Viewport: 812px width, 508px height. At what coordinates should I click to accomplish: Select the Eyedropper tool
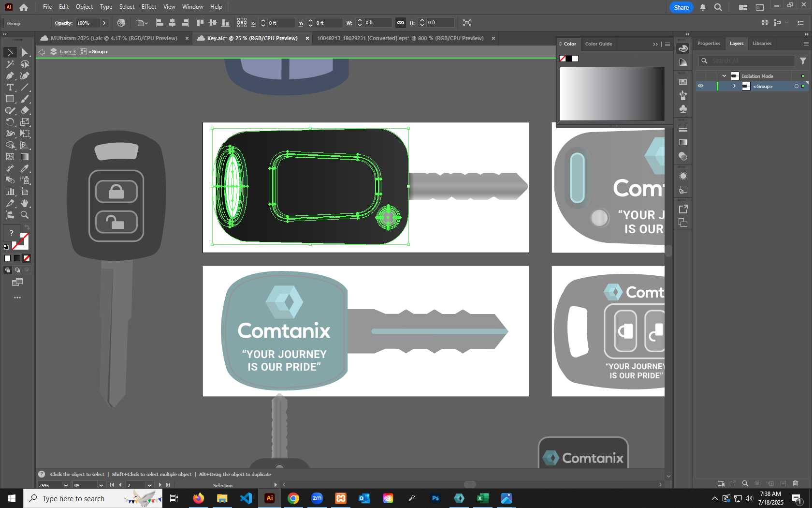coord(25,168)
